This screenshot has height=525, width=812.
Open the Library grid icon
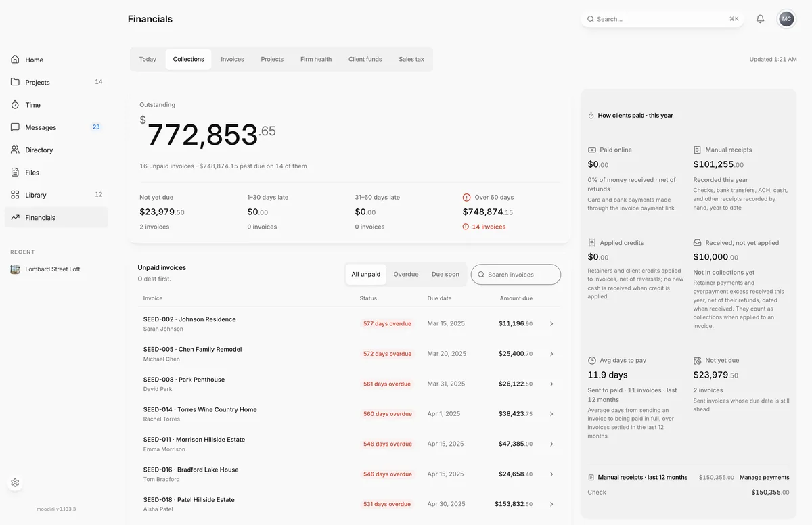15,195
